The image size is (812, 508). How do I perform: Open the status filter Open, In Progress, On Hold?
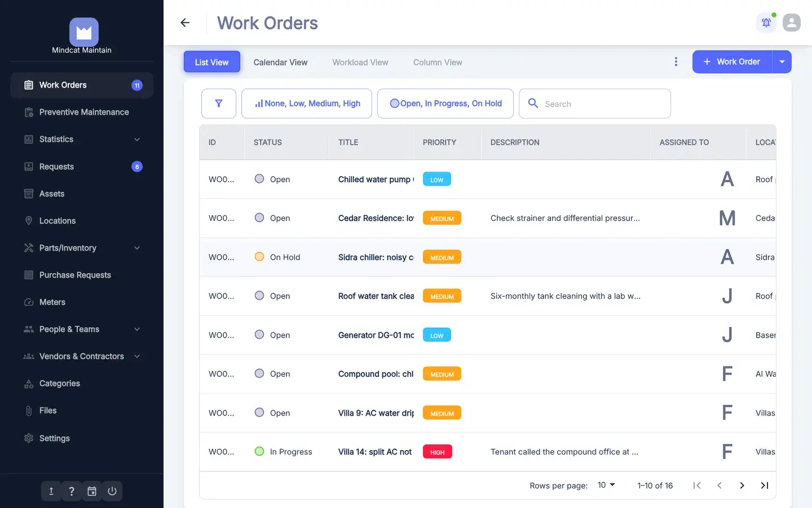click(445, 103)
